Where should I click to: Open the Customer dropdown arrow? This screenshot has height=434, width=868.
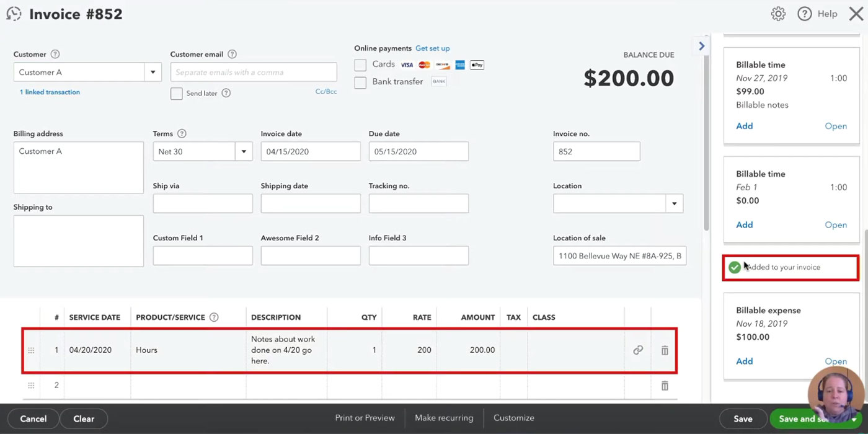point(153,73)
